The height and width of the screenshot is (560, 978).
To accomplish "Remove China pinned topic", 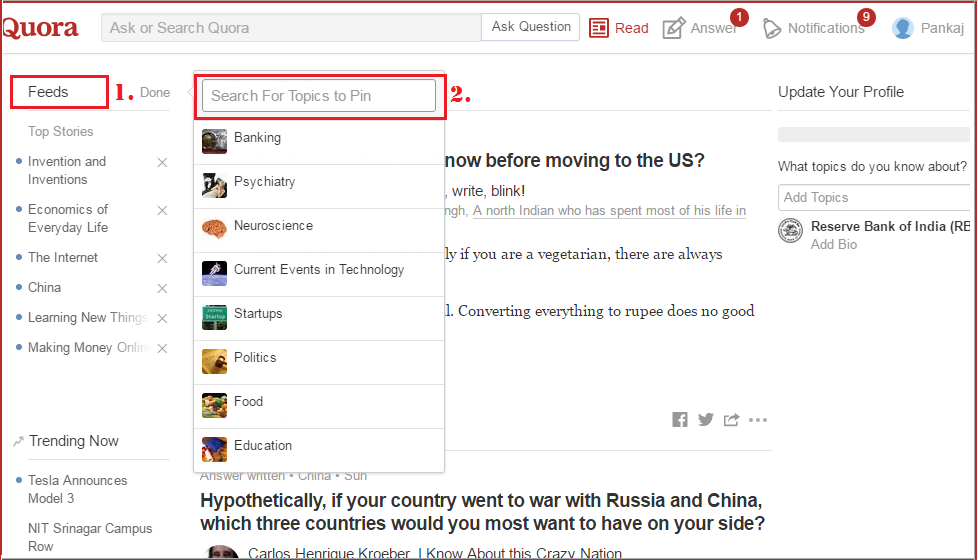I will [162, 288].
